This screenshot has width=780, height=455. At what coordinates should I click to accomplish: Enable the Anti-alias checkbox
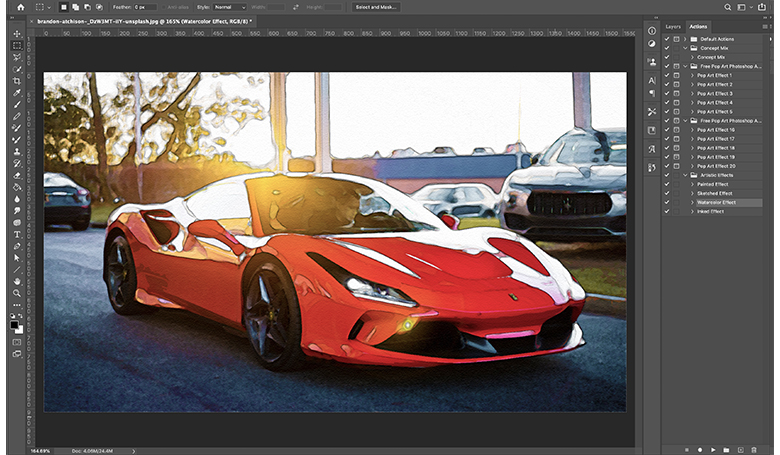pos(162,7)
